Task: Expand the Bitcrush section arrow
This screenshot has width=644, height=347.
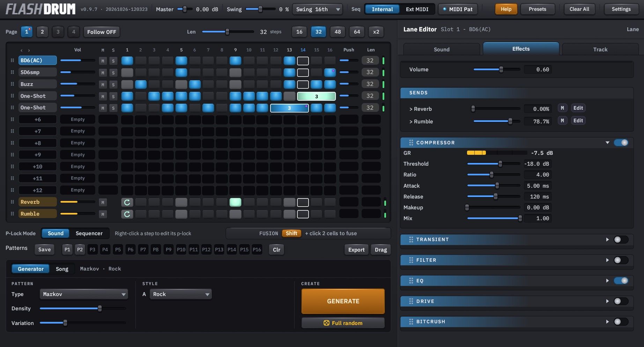Action: click(607, 321)
